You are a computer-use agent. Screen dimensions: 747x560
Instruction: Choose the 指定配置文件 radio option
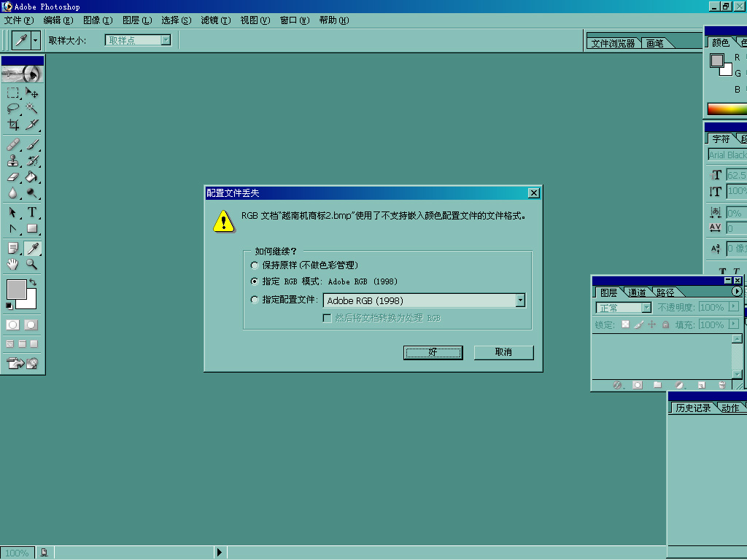pos(255,300)
